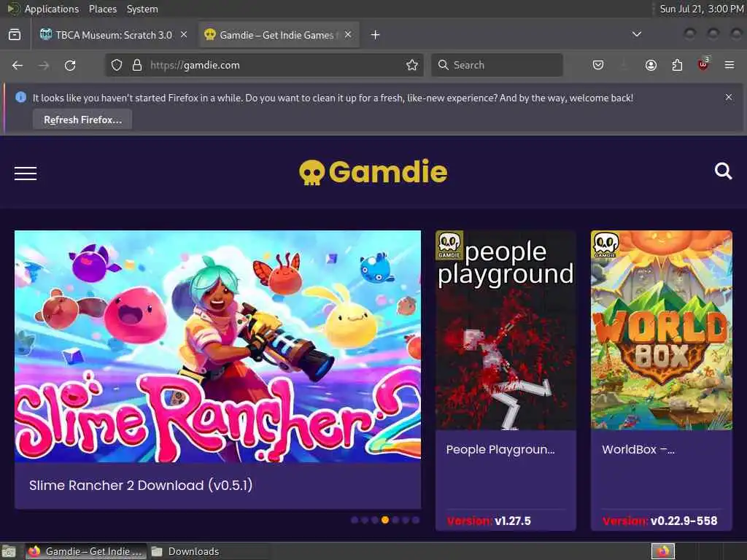Close the Gamdie tab
The width and height of the screenshot is (747, 560).
pos(348,35)
